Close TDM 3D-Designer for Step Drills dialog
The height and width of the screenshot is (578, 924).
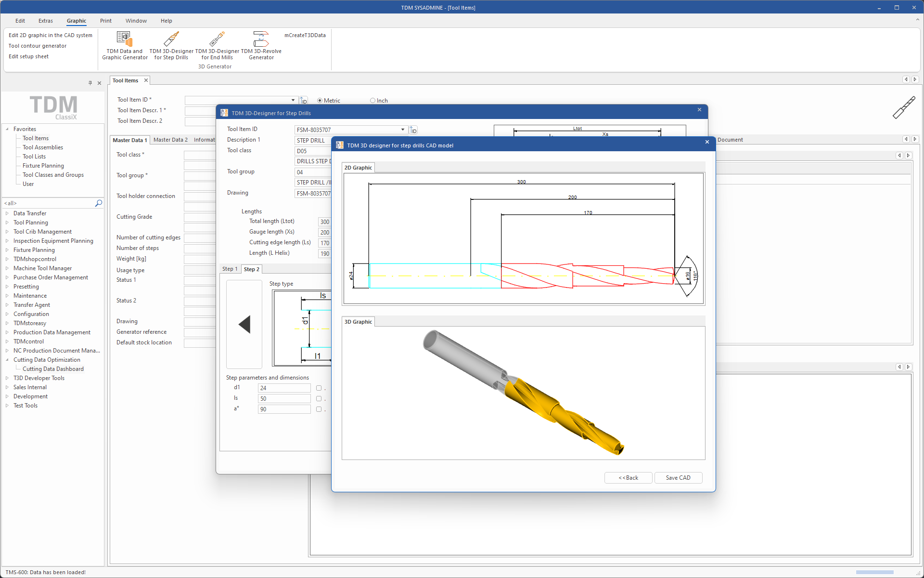[699, 110]
